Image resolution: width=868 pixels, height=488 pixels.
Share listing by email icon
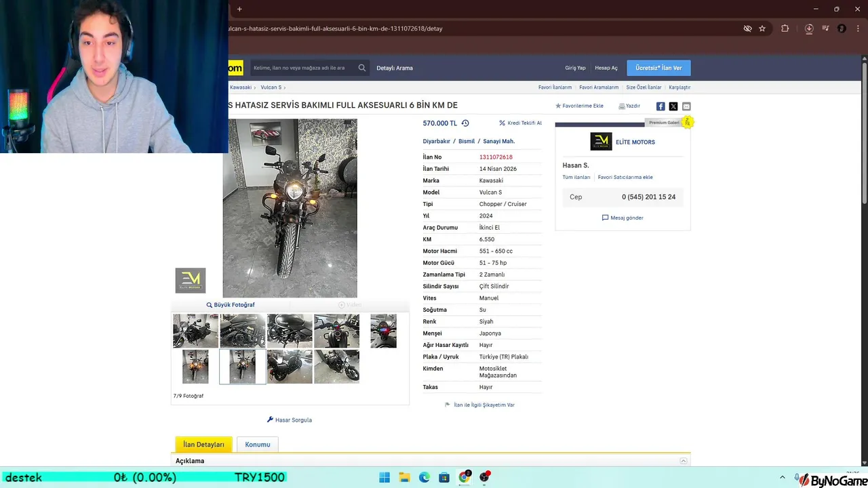click(686, 106)
